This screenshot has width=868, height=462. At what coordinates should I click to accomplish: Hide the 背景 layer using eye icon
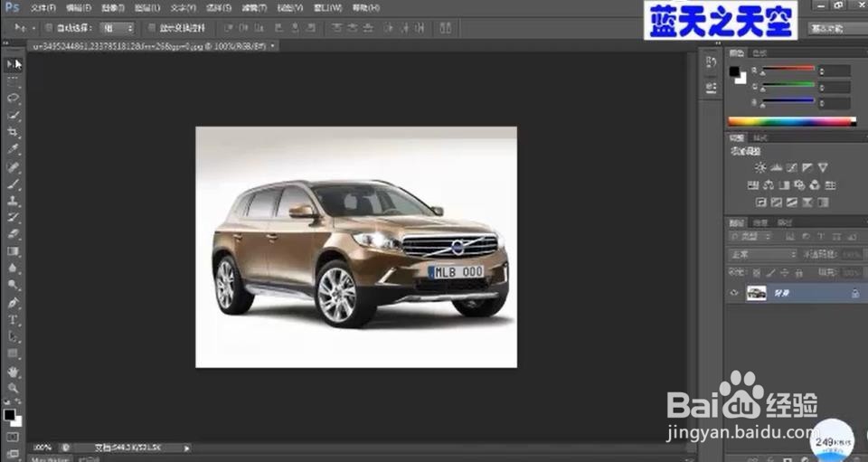point(734,293)
